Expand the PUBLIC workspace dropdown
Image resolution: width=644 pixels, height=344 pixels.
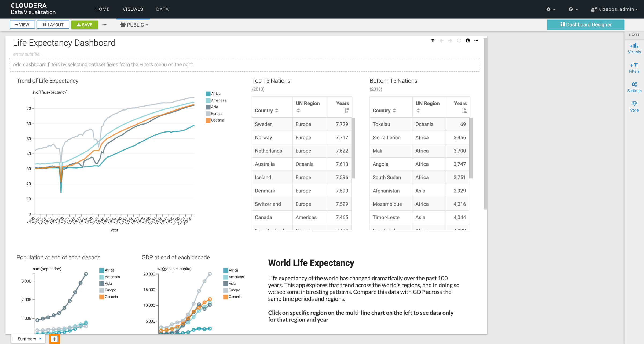coord(134,25)
